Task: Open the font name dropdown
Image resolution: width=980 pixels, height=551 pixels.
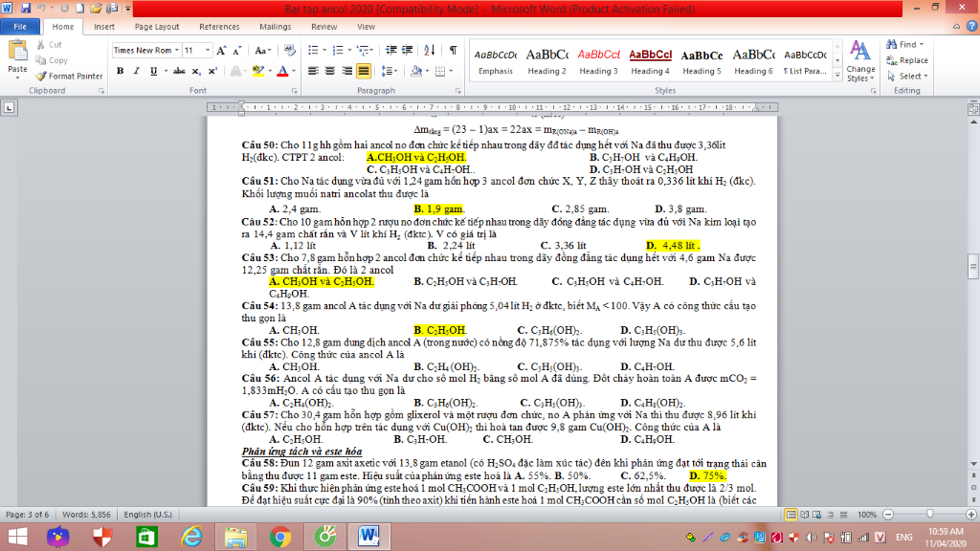Action: click(x=177, y=51)
